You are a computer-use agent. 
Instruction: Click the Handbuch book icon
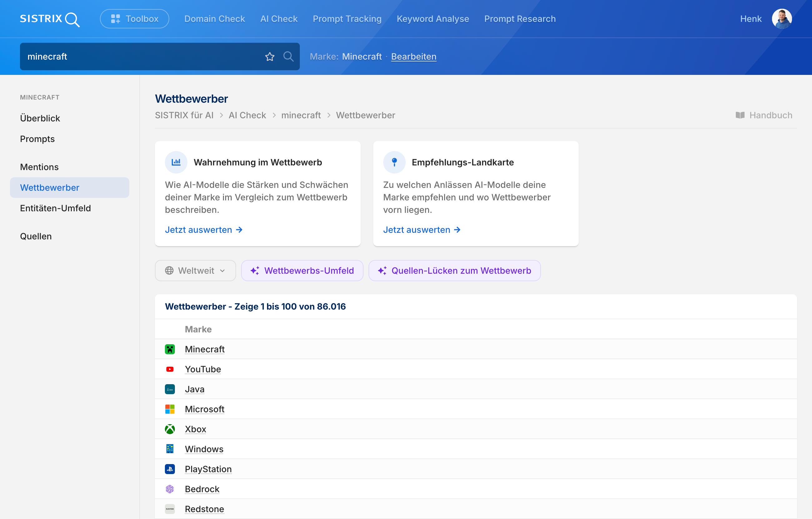(740, 115)
